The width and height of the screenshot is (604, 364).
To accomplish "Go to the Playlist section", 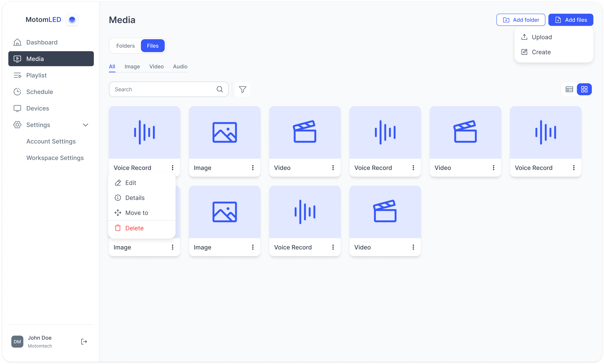I will coord(51,75).
